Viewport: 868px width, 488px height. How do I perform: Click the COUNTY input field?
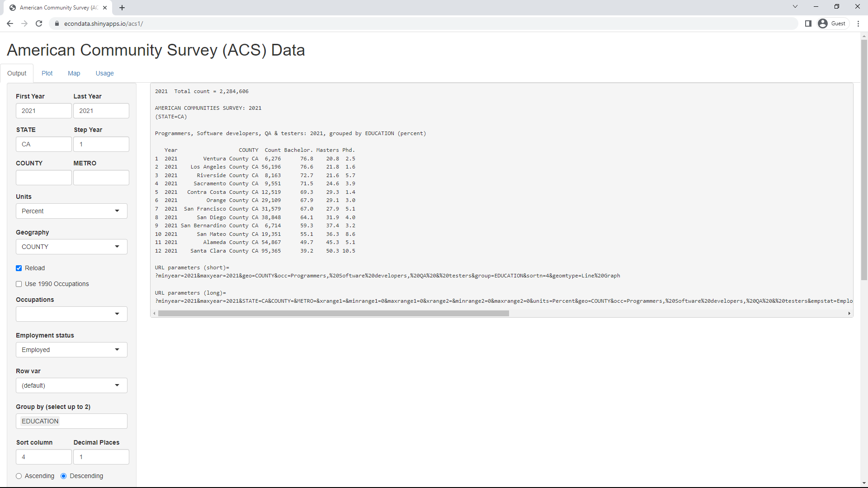pyautogui.click(x=43, y=178)
